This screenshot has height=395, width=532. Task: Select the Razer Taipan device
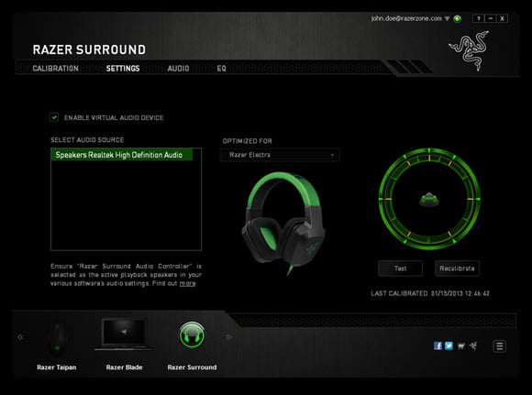point(57,346)
